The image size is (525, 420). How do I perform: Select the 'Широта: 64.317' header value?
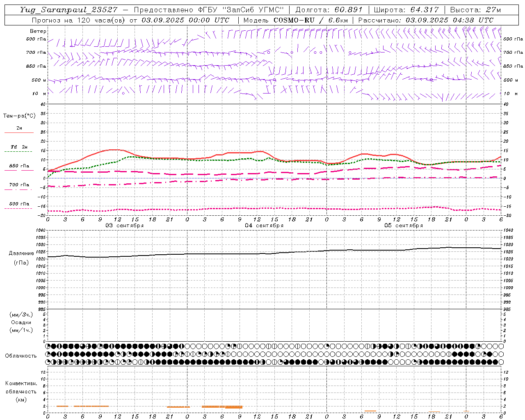pyautogui.click(x=406, y=10)
